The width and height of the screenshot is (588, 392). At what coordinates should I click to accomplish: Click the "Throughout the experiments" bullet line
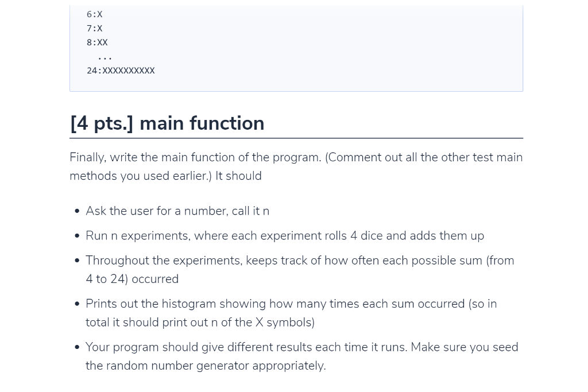[300, 261]
